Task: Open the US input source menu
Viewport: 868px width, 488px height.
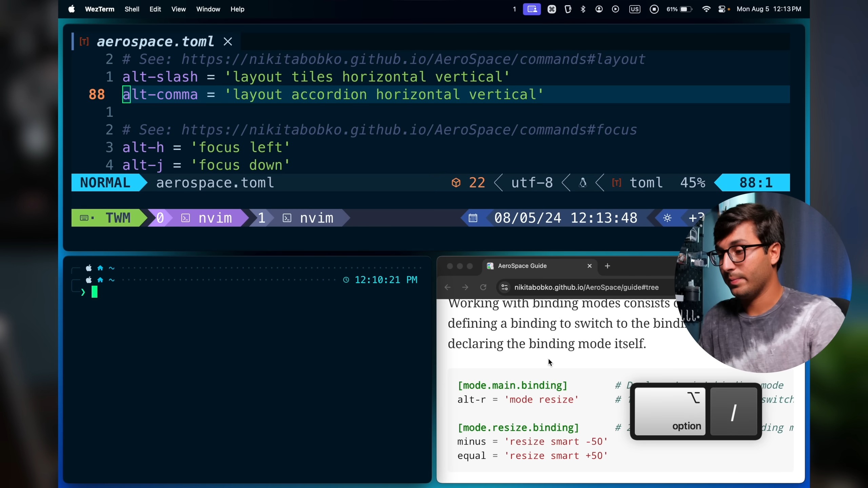Action: 634,9
